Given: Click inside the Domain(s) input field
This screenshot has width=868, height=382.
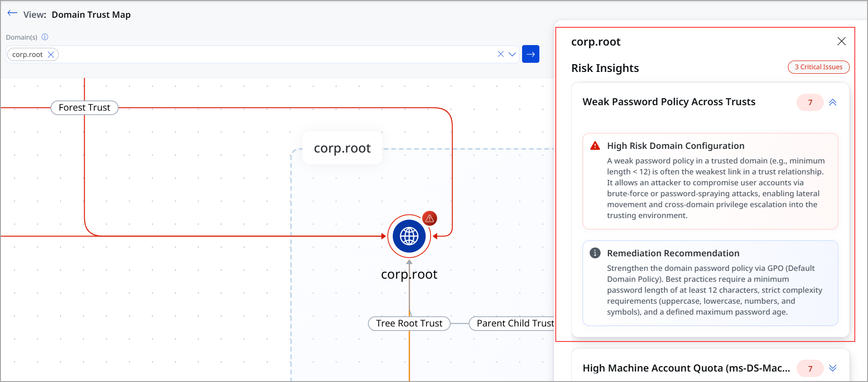Looking at the screenshot, I should click(x=262, y=54).
